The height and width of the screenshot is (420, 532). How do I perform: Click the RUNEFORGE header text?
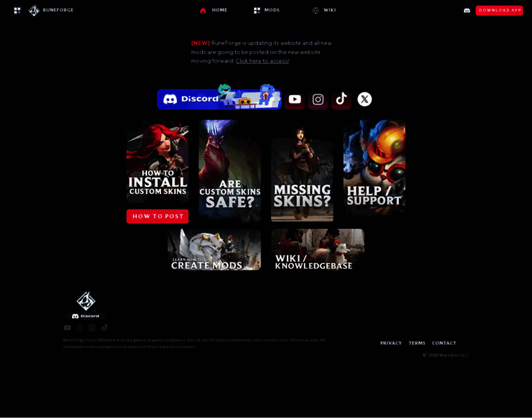pyautogui.click(x=58, y=10)
